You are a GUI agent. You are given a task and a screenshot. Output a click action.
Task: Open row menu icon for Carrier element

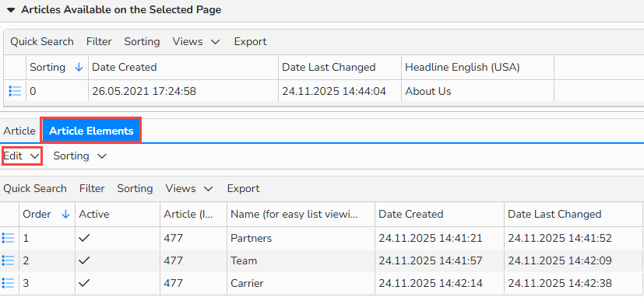click(9, 283)
